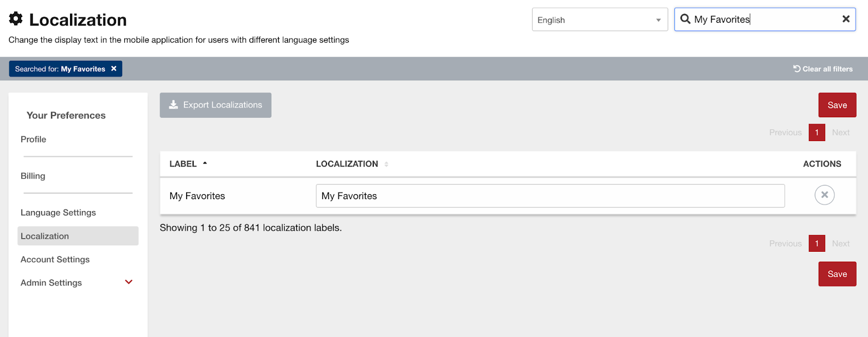
Task: Open Admin Settings in the sidebar
Action: coord(51,283)
